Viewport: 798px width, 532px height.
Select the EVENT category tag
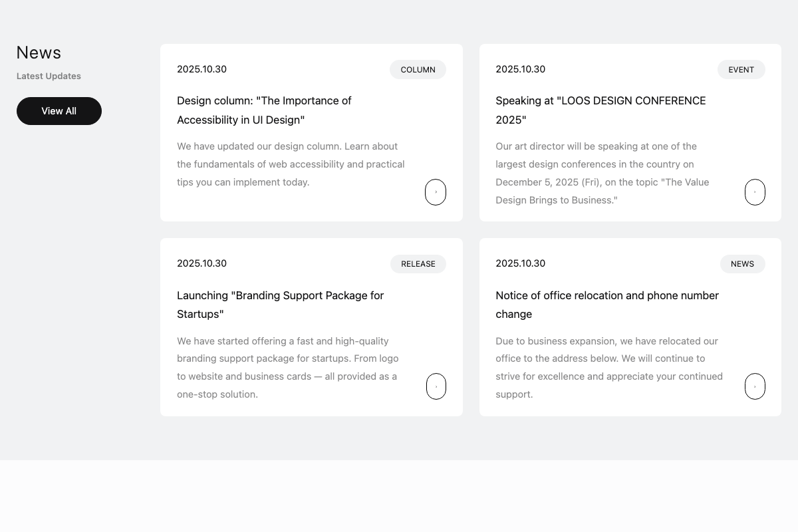(x=741, y=70)
